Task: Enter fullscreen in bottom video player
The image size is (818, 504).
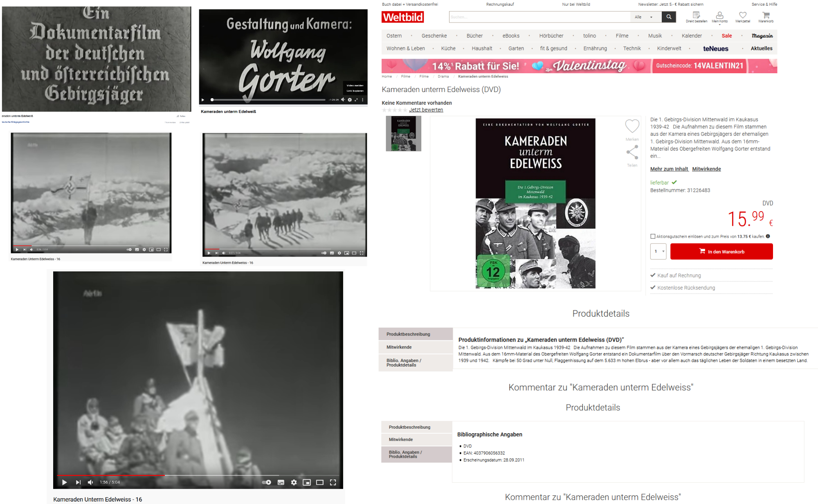Action: pyautogui.click(x=333, y=482)
